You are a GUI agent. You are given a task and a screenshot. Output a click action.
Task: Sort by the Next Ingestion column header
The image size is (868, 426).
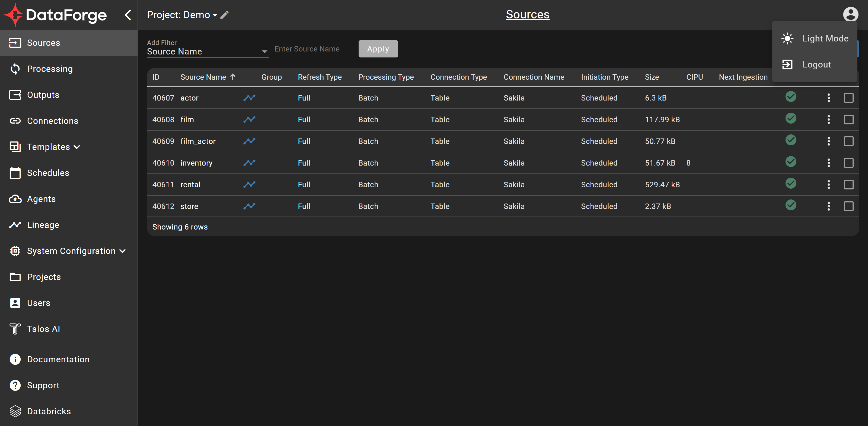tap(743, 77)
